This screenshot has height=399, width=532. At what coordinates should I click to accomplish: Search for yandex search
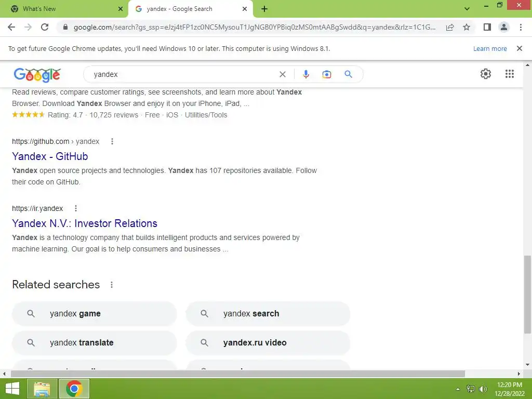(x=268, y=314)
